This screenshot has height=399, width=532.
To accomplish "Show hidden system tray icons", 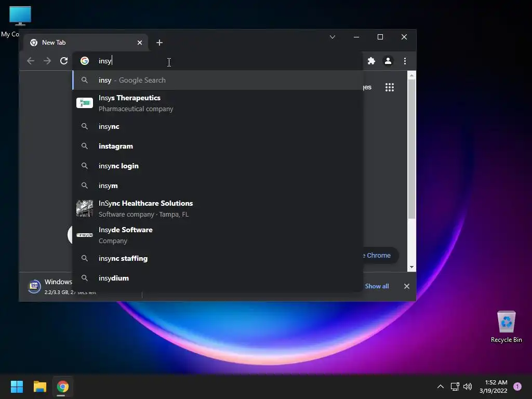I will click(x=441, y=387).
